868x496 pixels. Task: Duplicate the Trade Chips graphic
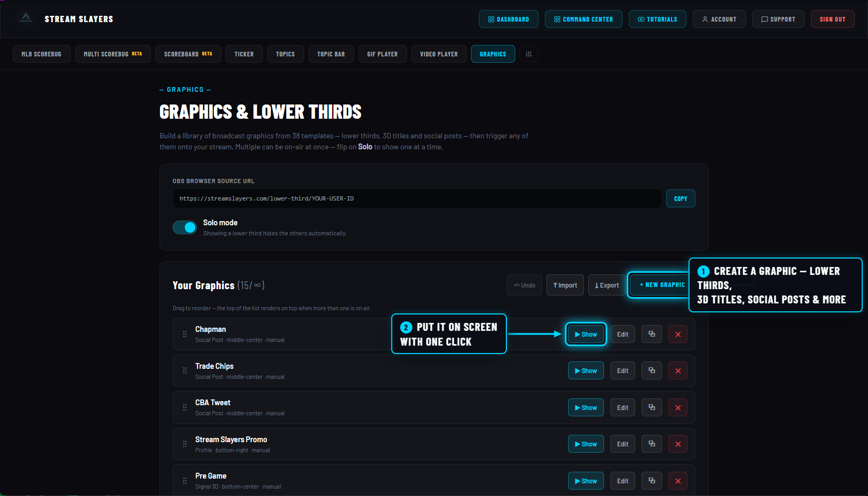click(x=652, y=371)
